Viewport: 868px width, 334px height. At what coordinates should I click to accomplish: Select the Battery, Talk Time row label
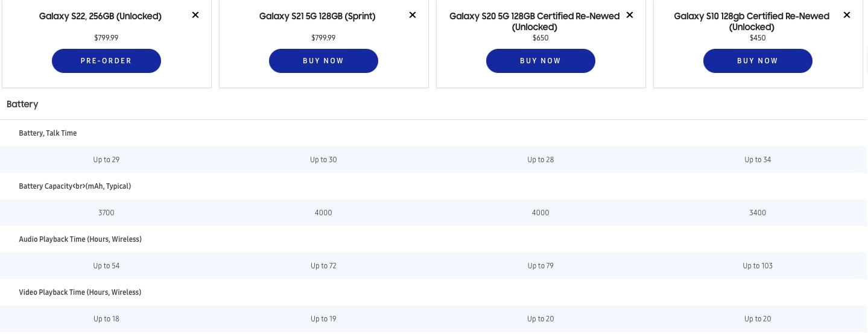48,133
